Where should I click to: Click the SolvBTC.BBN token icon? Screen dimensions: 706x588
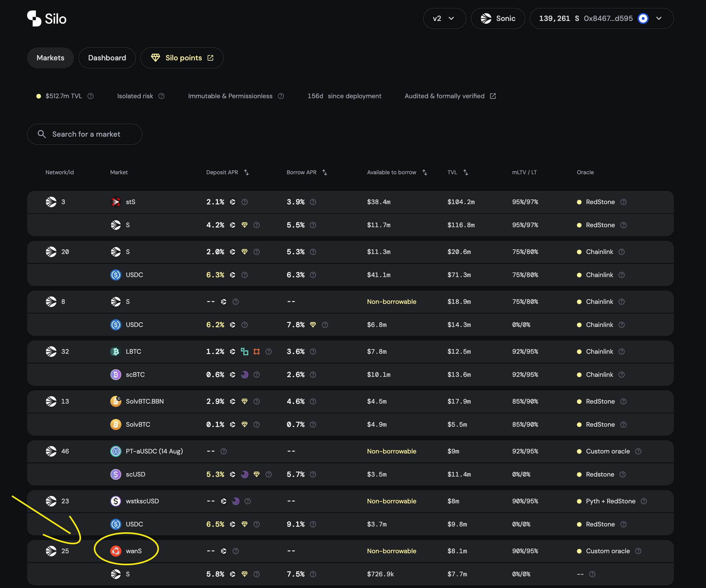coord(116,401)
